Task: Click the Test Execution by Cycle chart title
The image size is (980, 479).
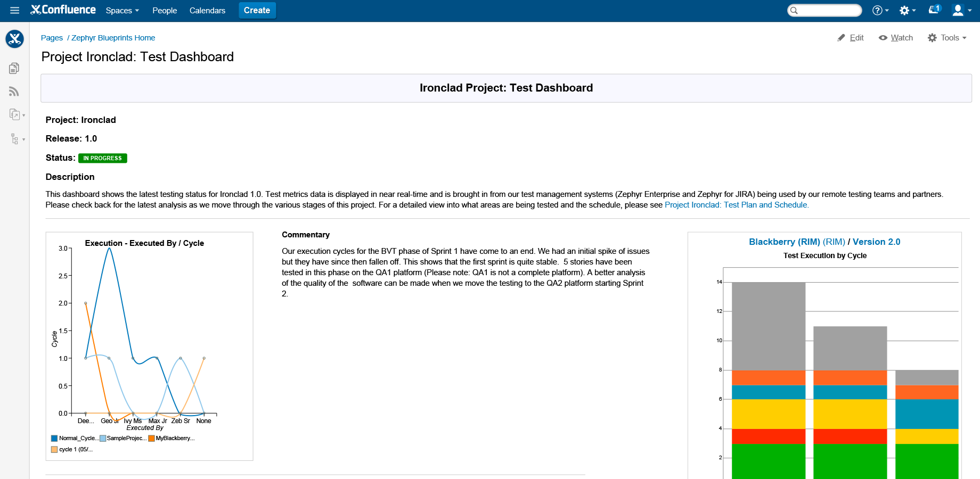Action: tap(825, 255)
